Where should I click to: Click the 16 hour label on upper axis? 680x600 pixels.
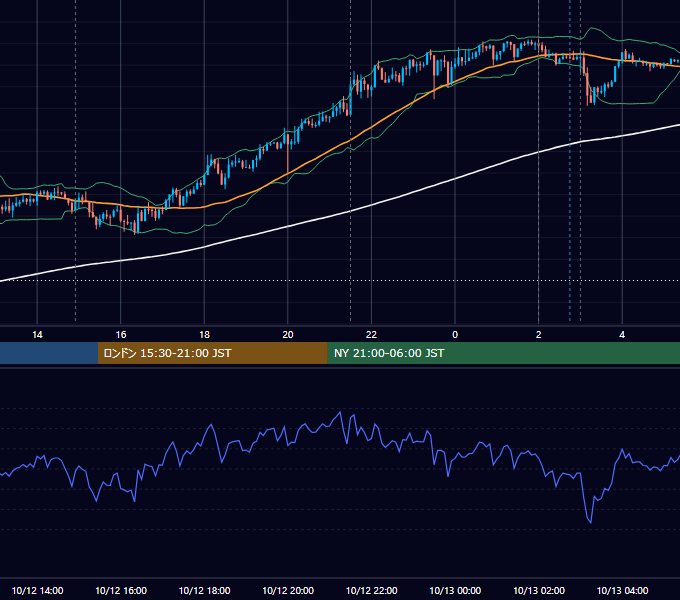pos(121,335)
